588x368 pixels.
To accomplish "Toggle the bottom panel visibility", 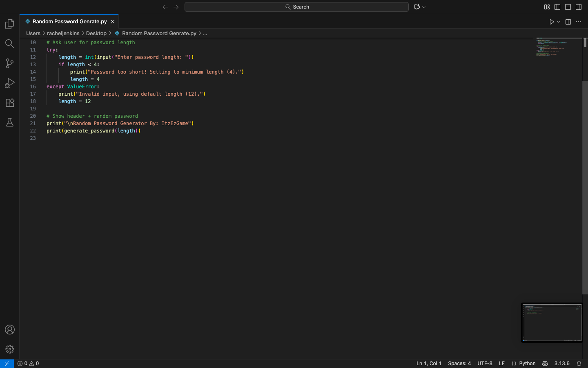I will pos(568,7).
